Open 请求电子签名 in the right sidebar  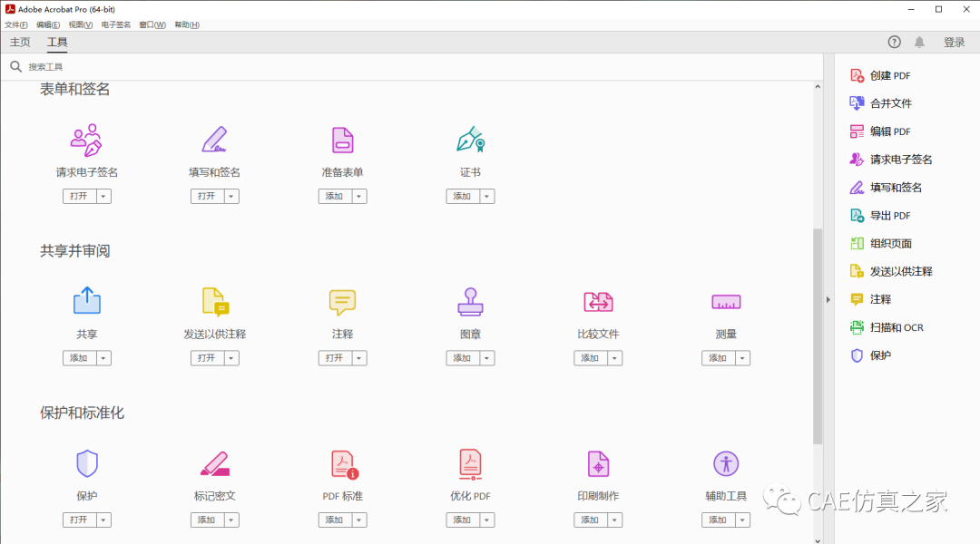click(891, 160)
